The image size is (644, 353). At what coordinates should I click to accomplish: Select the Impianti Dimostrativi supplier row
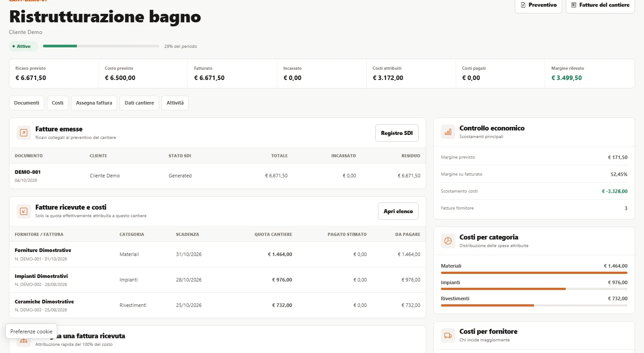tap(217, 280)
